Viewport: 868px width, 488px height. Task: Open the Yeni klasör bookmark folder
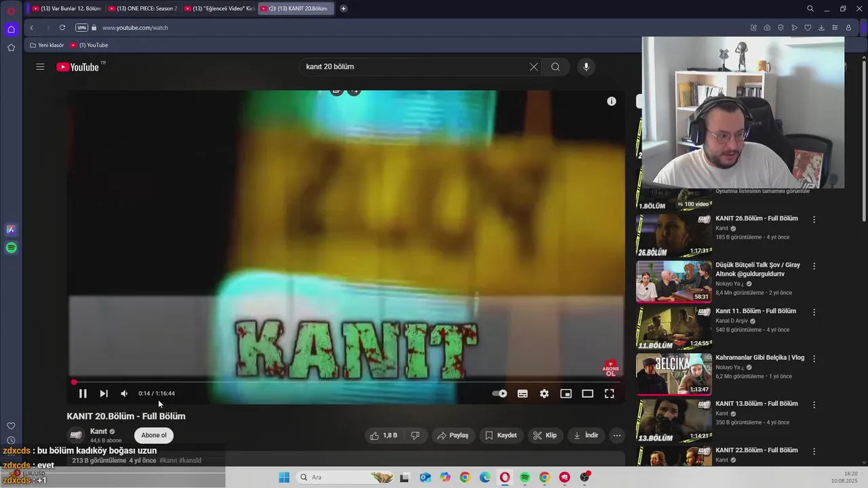tap(47, 45)
